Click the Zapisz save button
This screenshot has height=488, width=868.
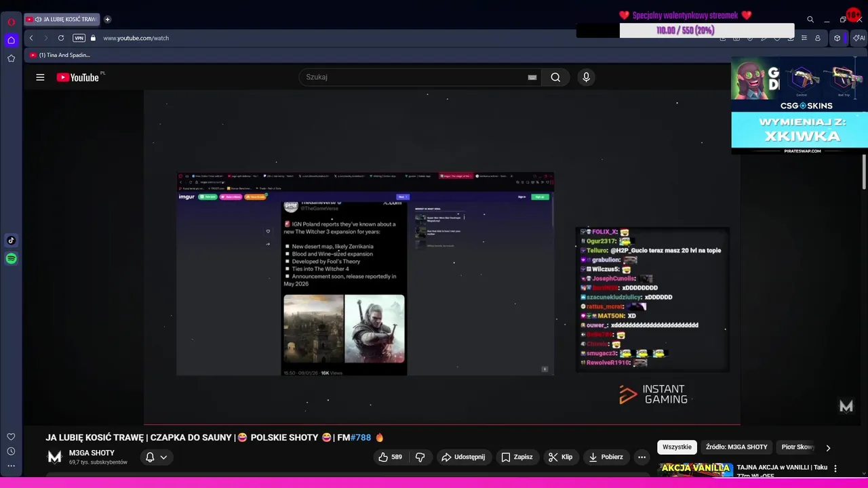tap(517, 457)
